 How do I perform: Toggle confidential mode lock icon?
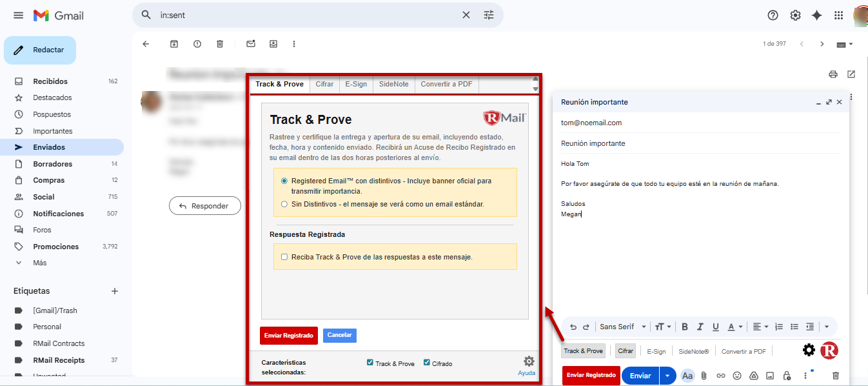(786, 376)
